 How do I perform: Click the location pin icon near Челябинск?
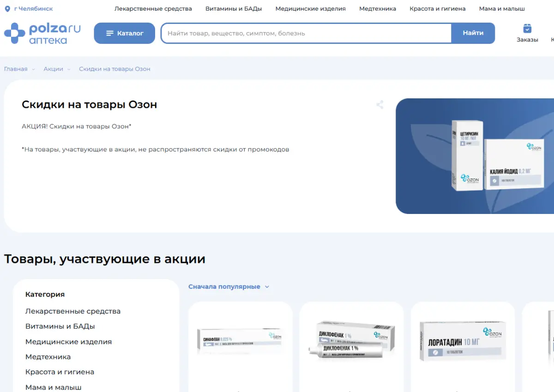pyautogui.click(x=7, y=9)
